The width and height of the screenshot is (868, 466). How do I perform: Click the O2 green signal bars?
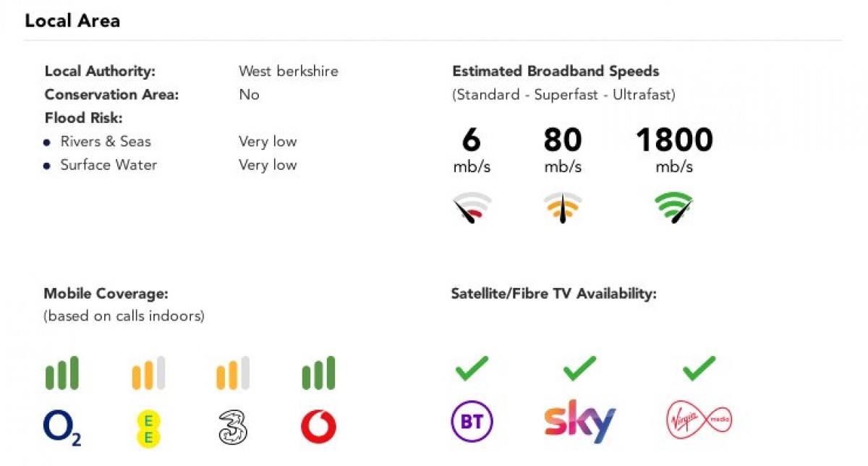point(61,373)
